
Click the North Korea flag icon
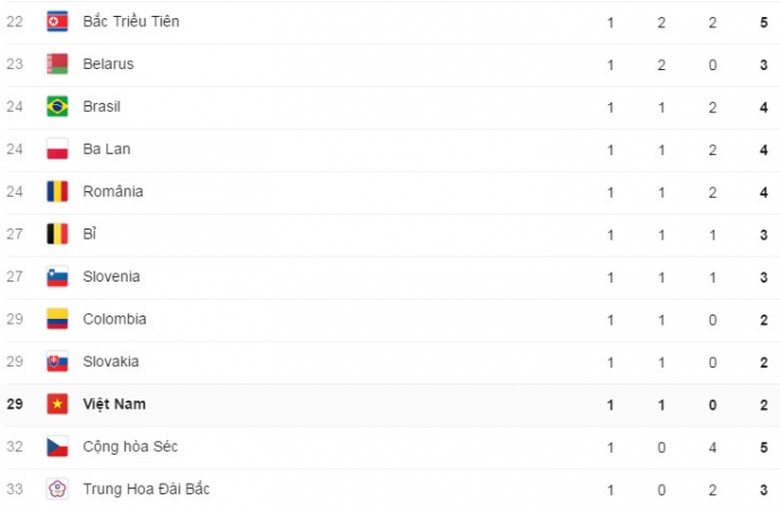[x=57, y=21]
